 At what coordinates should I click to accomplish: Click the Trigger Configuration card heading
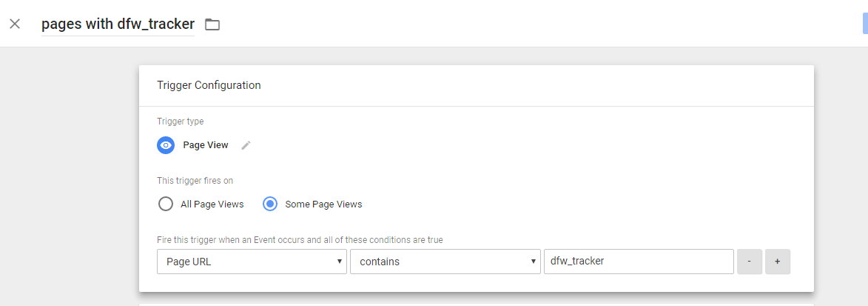[209, 85]
